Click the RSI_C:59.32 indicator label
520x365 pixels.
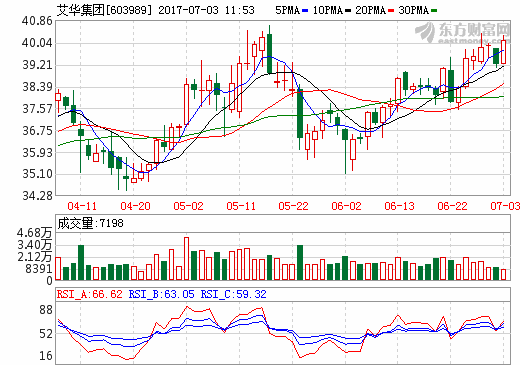pyautogui.click(x=234, y=294)
